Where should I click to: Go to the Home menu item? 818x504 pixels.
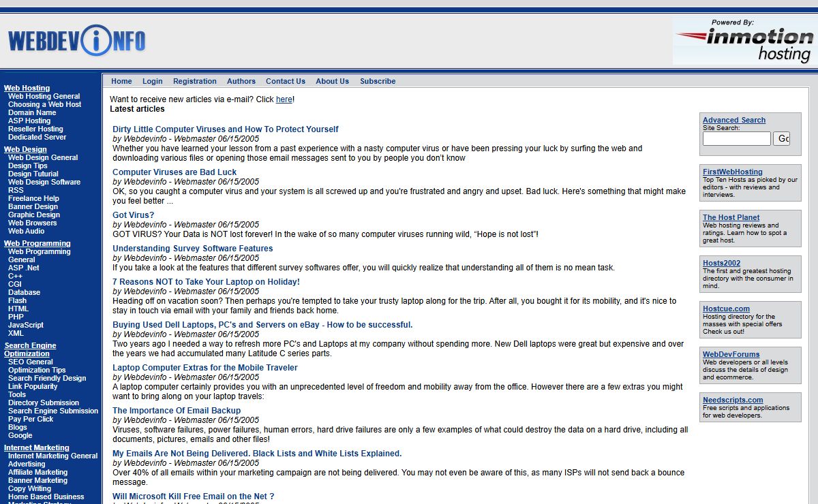click(121, 81)
